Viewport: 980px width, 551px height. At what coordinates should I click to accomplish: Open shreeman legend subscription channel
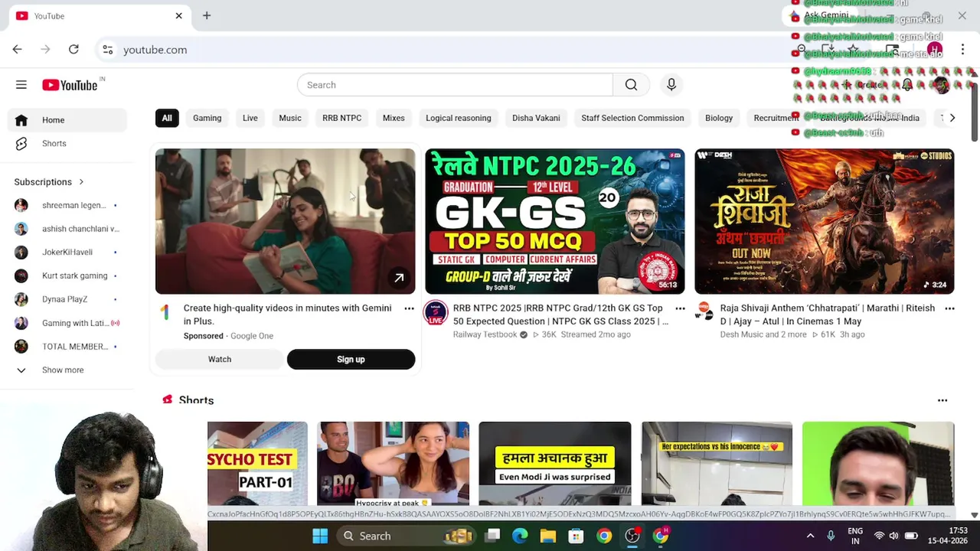click(67, 206)
